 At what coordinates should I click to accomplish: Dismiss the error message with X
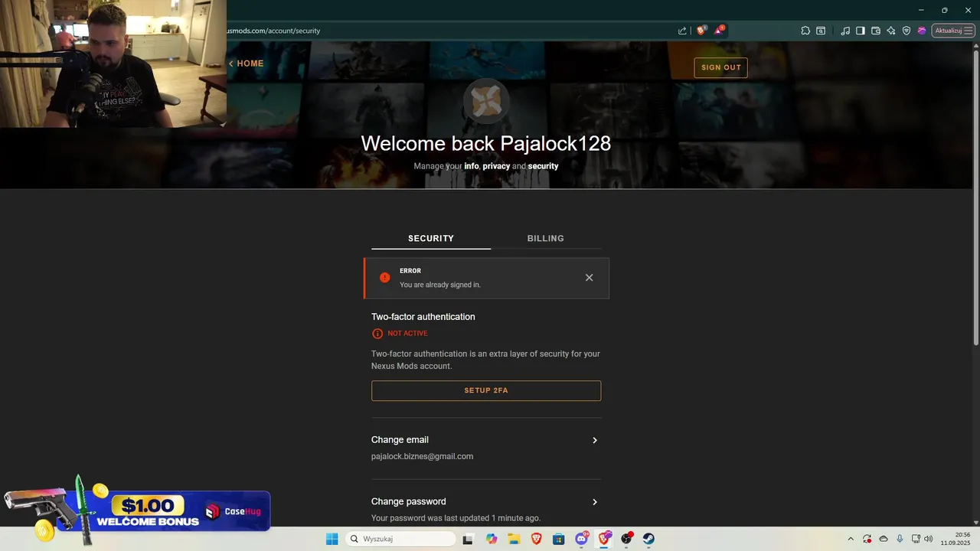coord(589,278)
